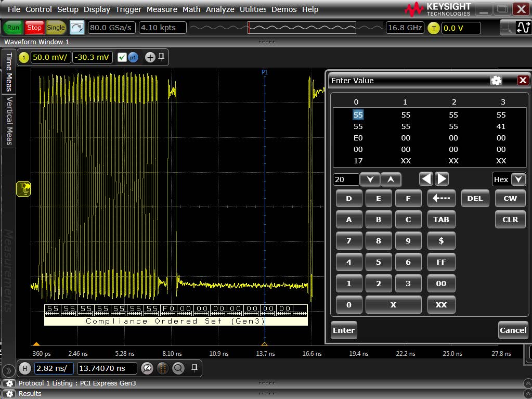This screenshot has height=399, width=532.
Task: Click the zoom Z magnifier icon
Action: (147, 368)
